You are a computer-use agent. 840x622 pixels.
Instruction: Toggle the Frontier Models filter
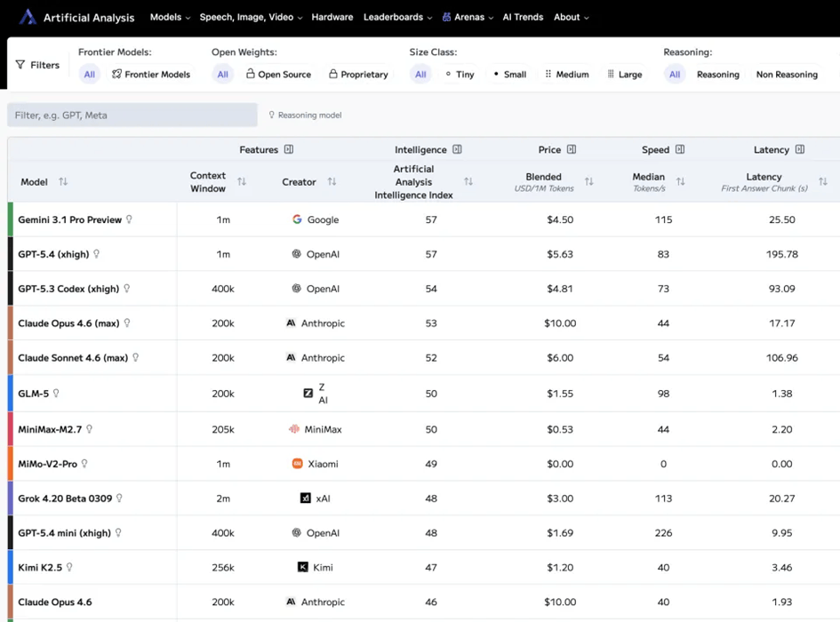pos(151,75)
